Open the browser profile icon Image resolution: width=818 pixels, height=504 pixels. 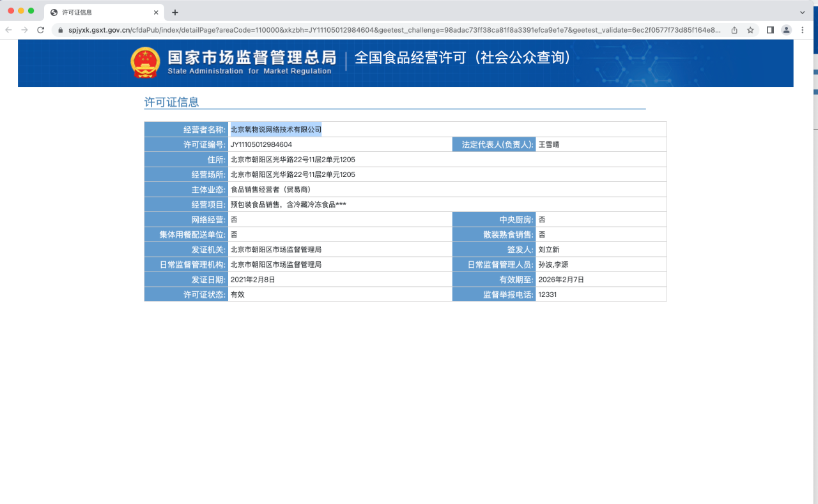[x=786, y=30]
